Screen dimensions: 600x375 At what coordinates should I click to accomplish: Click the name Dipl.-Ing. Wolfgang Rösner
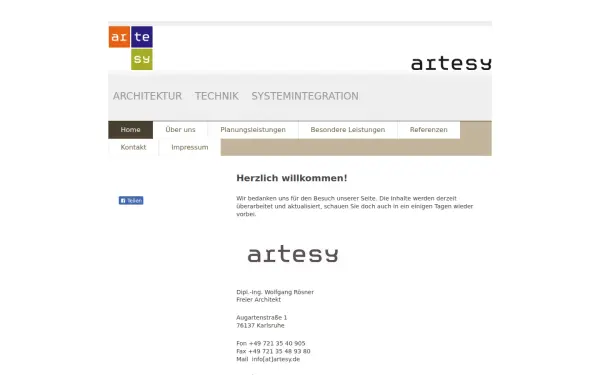275,292
